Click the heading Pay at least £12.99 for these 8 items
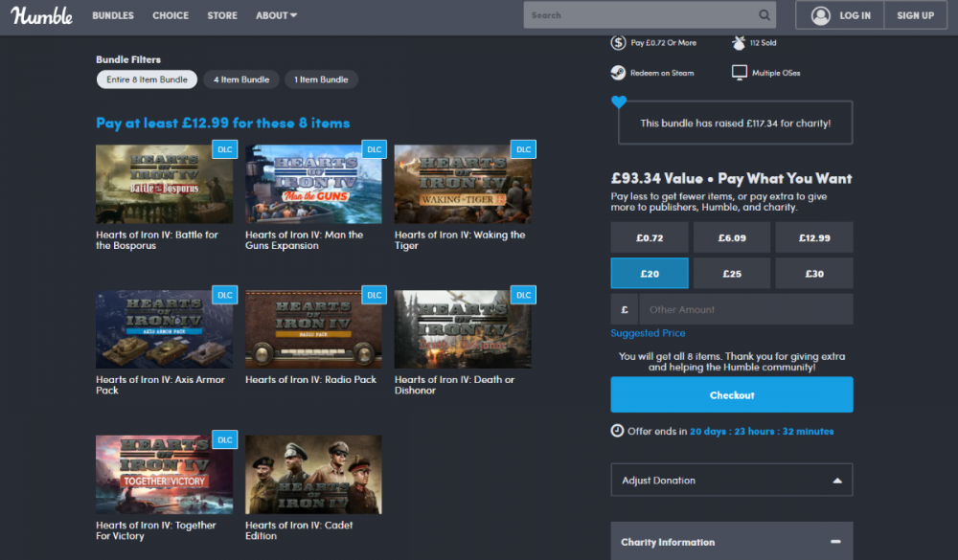Screen dimensions: 958x560 click(223, 123)
